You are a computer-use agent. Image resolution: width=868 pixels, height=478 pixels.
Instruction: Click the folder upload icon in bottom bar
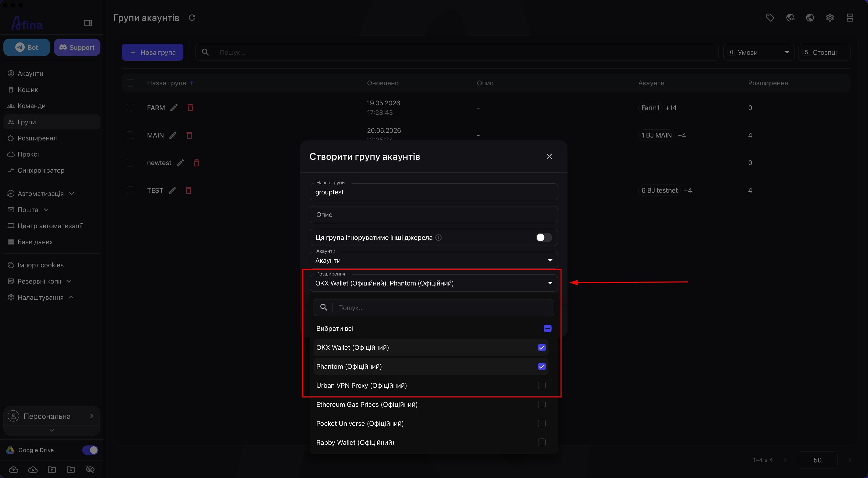point(52,470)
